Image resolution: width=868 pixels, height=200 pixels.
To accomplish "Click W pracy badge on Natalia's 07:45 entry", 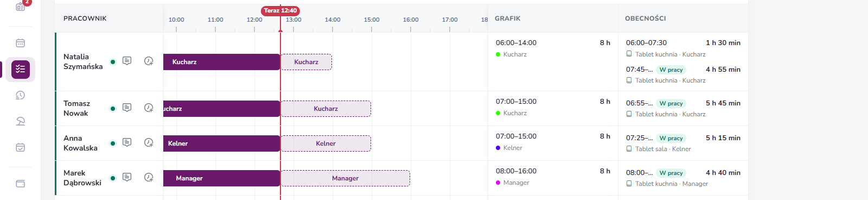I will (671, 70).
